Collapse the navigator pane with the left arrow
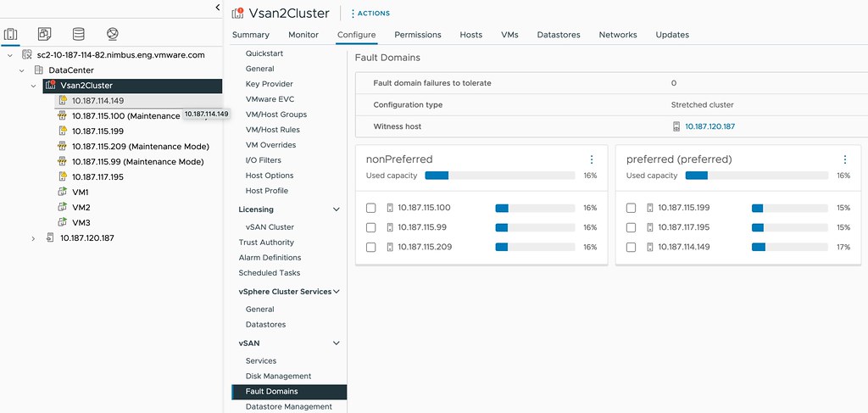This screenshot has height=413, width=868. click(x=218, y=7)
